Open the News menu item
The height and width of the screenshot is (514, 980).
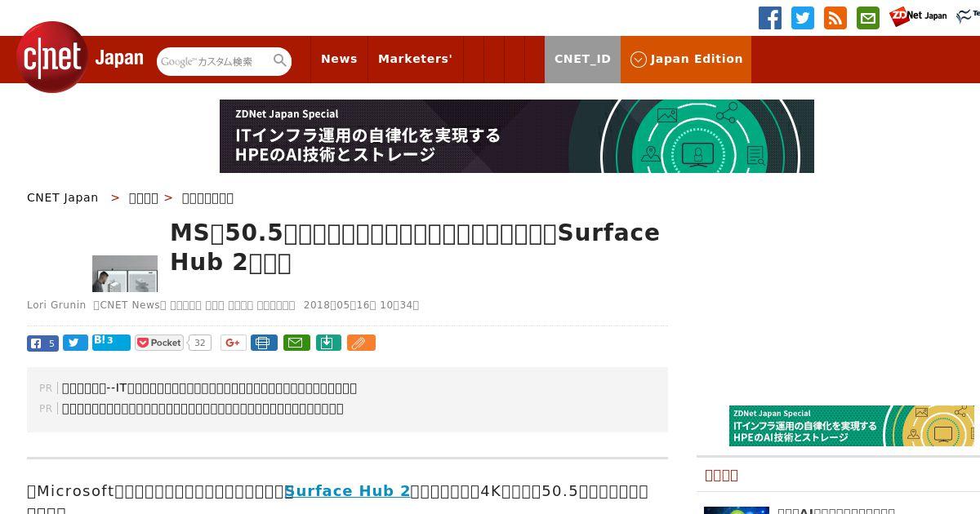(339, 60)
